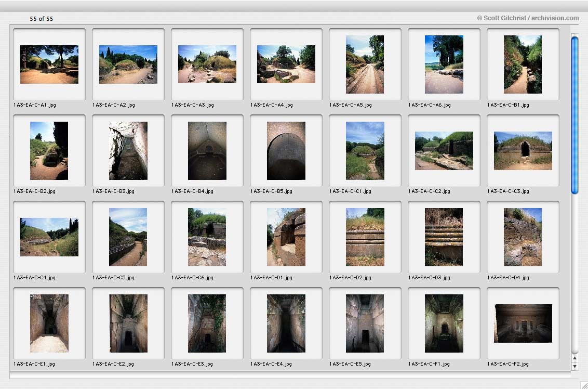Image resolution: width=588 pixels, height=389 pixels.
Task: Click the 1A3-EA-C-E3.jpg thumbnail image
Action: point(207,323)
